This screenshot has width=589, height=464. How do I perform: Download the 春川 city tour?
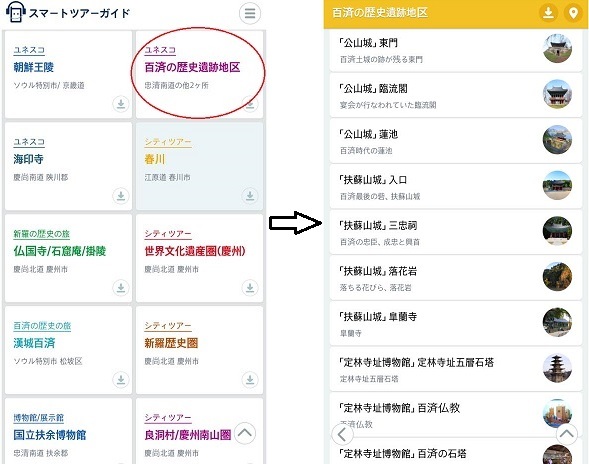coord(250,196)
